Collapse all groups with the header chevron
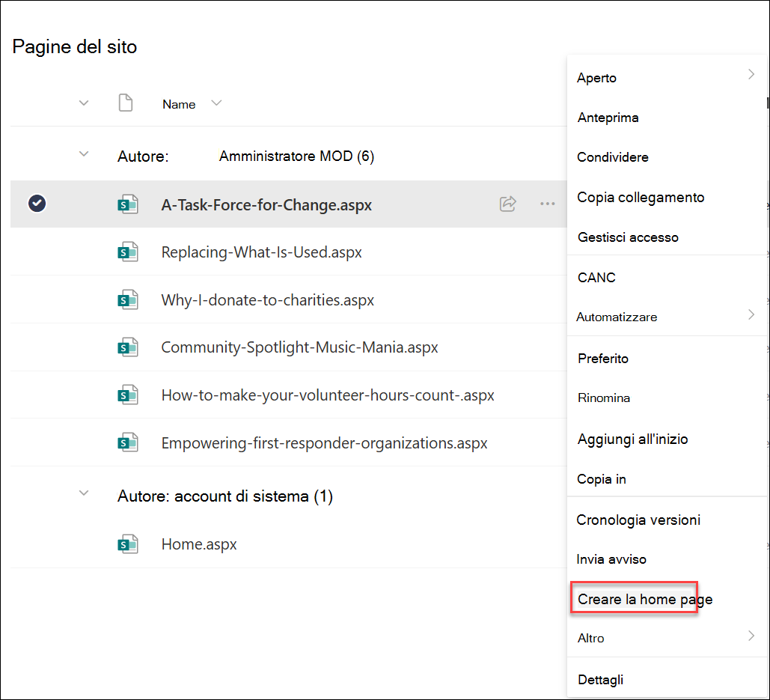770x700 pixels. (84, 103)
